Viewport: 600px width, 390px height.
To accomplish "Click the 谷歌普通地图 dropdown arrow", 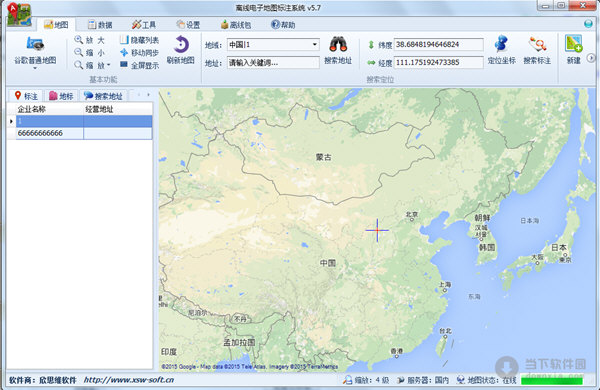I will coord(35,68).
